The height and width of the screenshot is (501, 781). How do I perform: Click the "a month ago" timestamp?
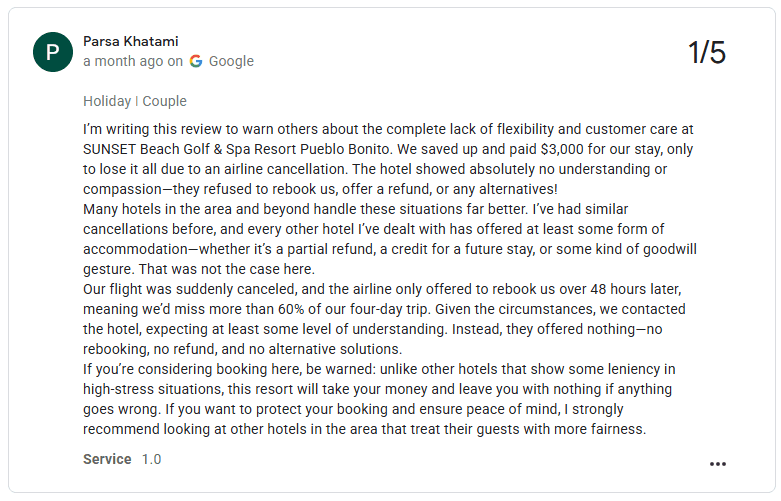coord(123,61)
